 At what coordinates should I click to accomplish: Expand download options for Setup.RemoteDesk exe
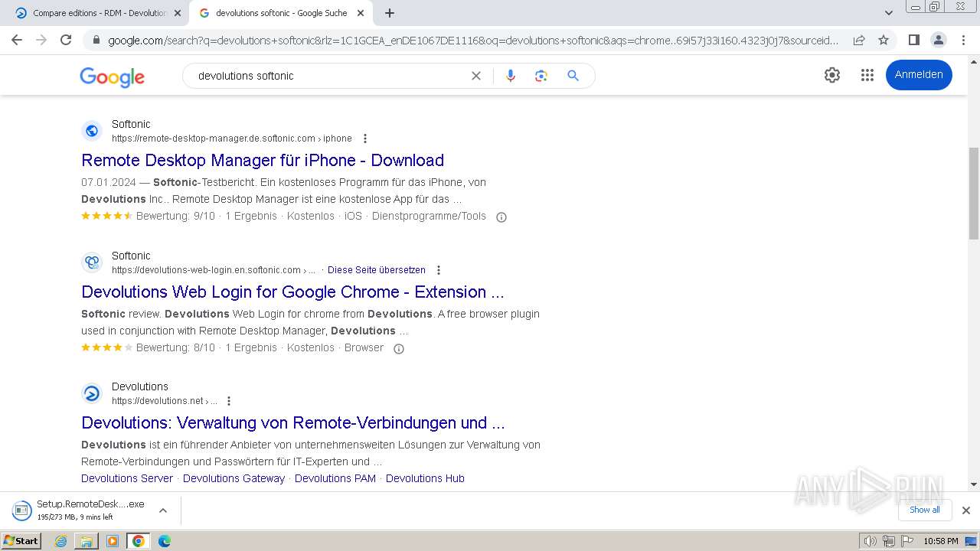pyautogui.click(x=162, y=510)
